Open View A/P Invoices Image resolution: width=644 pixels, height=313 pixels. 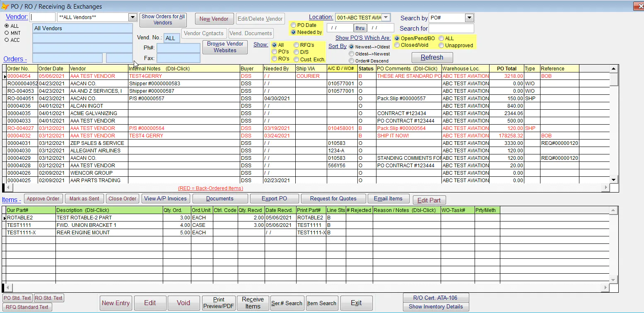pyautogui.click(x=166, y=199)
